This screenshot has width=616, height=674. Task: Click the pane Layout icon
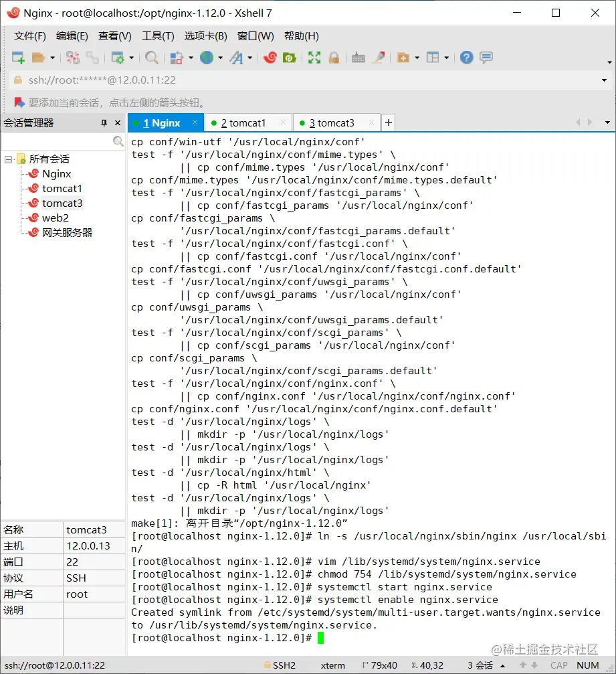pos(433,58)
